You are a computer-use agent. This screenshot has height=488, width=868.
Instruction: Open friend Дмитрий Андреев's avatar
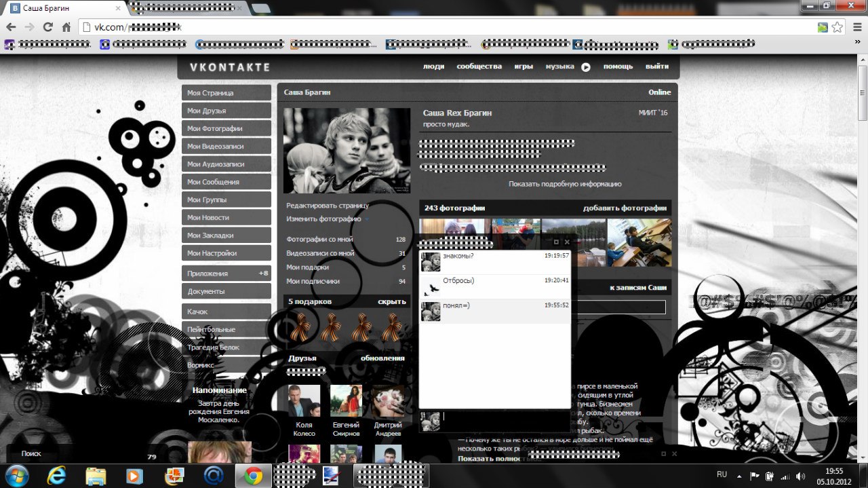click(x=388, y=400)
